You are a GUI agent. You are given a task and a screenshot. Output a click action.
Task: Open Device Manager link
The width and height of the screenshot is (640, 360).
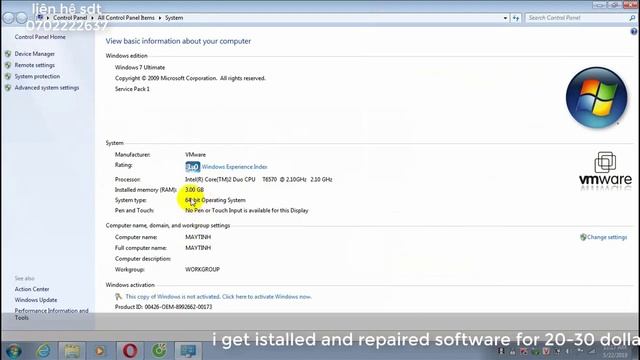[35, 54]
